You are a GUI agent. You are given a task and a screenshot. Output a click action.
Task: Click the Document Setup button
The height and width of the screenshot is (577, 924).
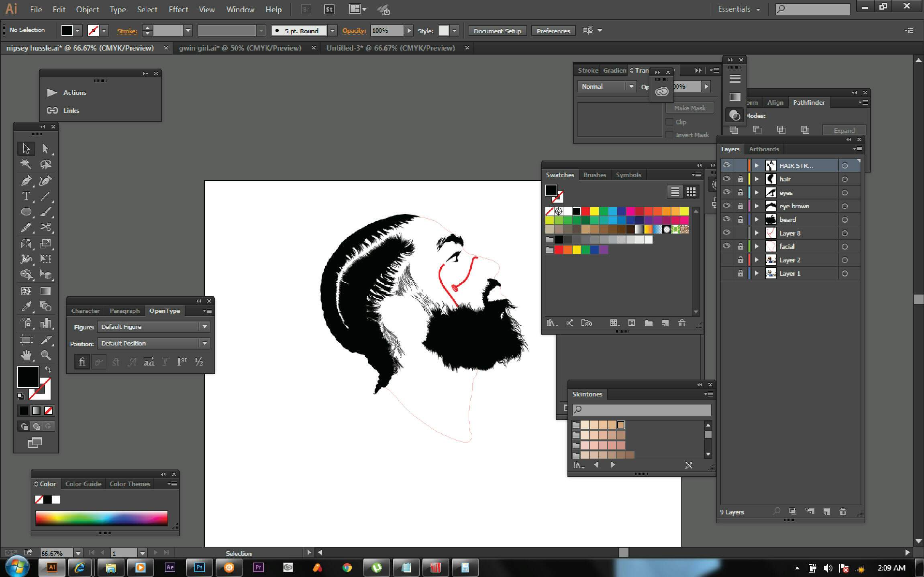497,31
